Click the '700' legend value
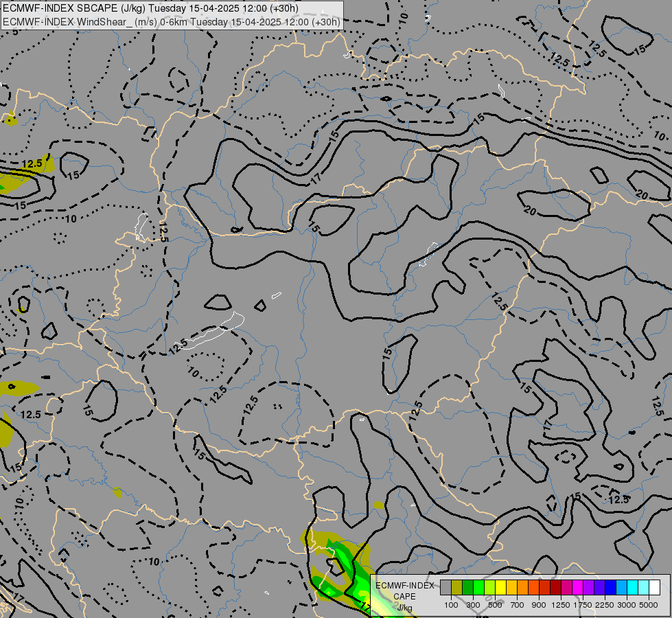Viewport: 672px width, 618px height. click(x=518, y=605)
